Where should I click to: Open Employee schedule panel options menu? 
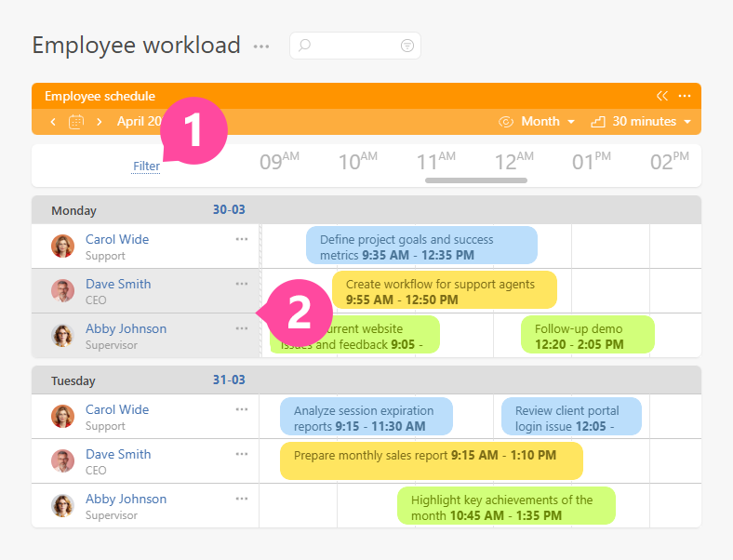point(685,96)
